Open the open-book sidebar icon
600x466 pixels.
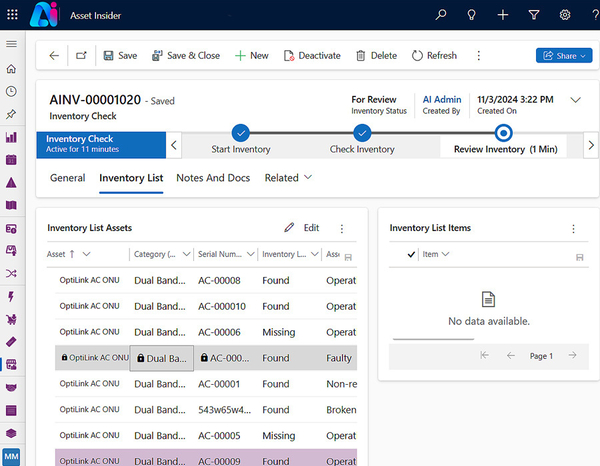pos(11,205)
